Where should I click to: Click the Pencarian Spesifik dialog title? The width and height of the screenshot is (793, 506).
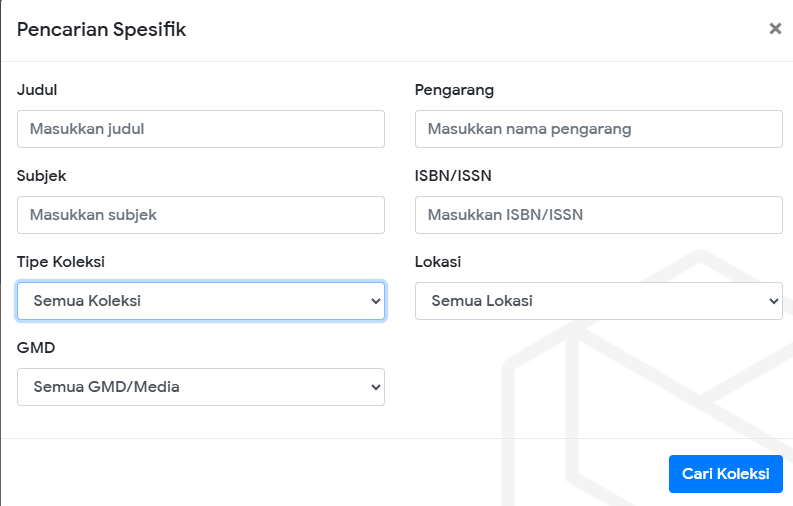(101, 30)
